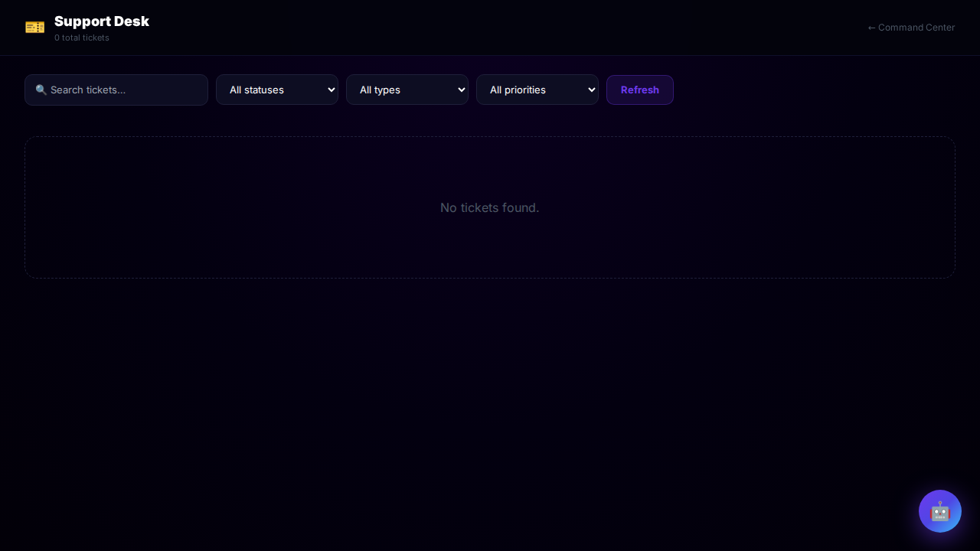Go back to Command Center

tap(916, 28)
